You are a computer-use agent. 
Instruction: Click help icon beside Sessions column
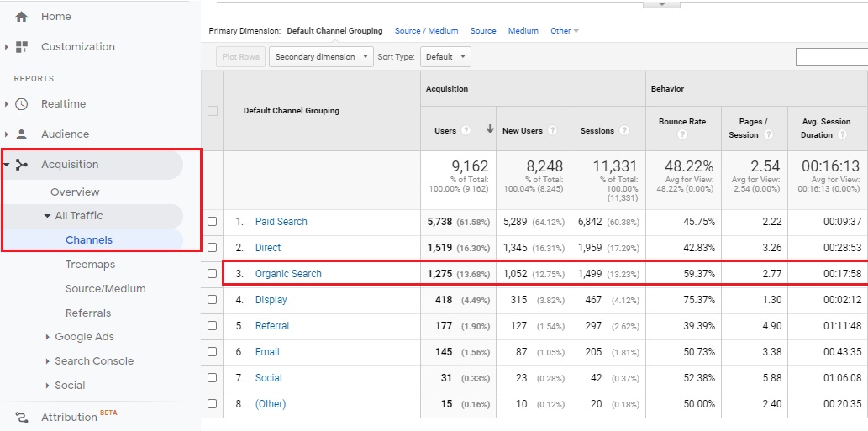coord(623,131)
